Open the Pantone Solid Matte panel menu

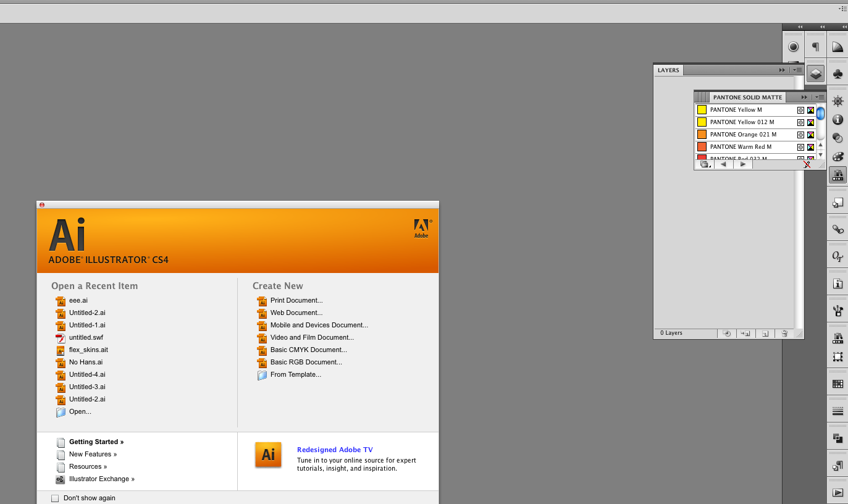[x=820, y=97]
